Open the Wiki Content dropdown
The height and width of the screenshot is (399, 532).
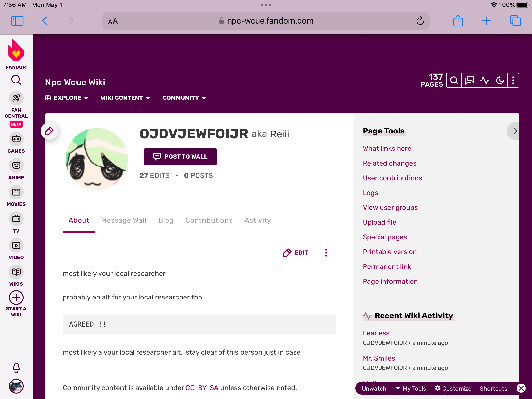click(125, 98)
